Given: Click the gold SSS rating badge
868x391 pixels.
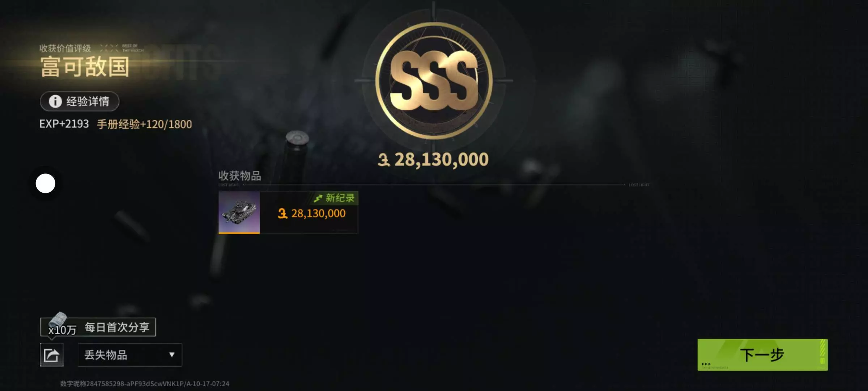Looking at the screenshot, I should click(434, 80).
